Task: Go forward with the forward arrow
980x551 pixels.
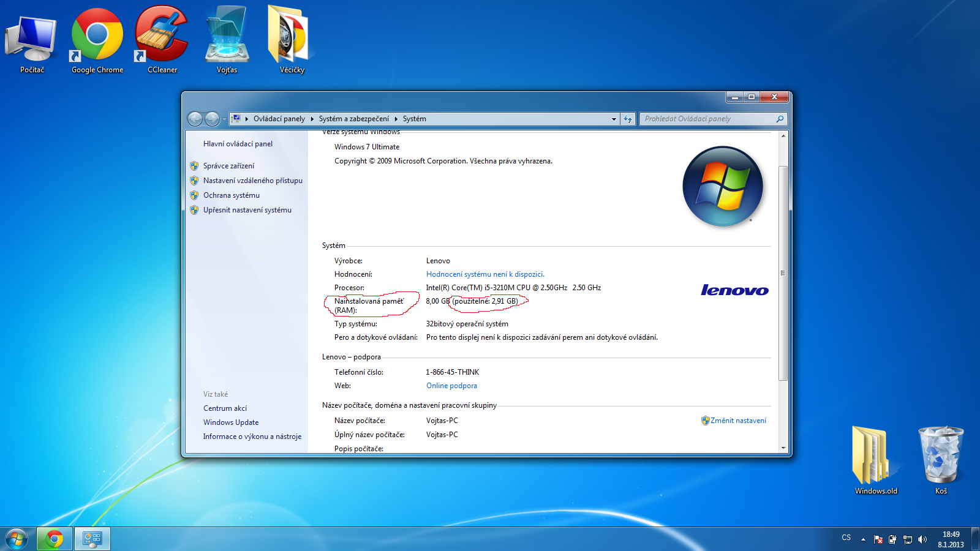Action: point(212,119)
